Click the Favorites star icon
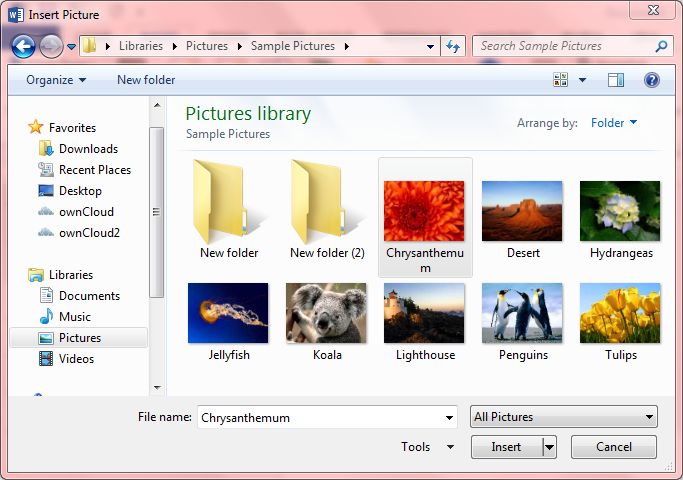The width and height of the screenshot is (683, 480). pyautogui.click(x=36, y=127)
